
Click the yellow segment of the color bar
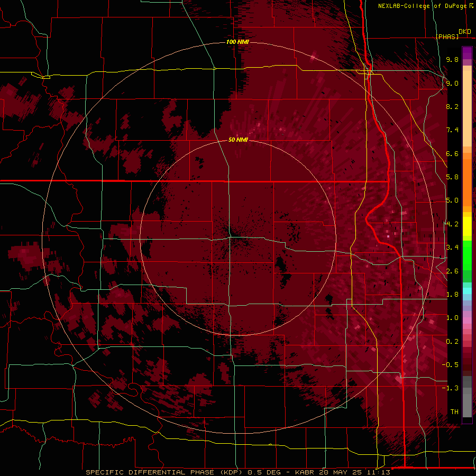[467, 226]
